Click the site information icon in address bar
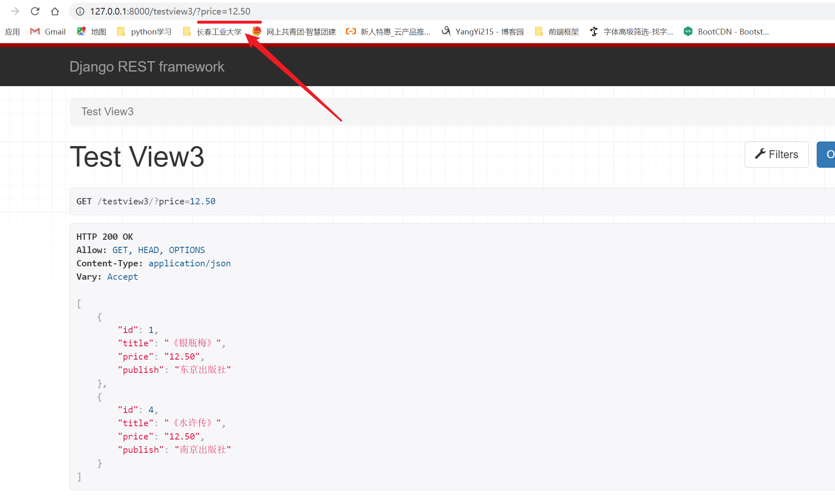Image resolution: width=835 pixels, height=504 pixels. [80, 11]
